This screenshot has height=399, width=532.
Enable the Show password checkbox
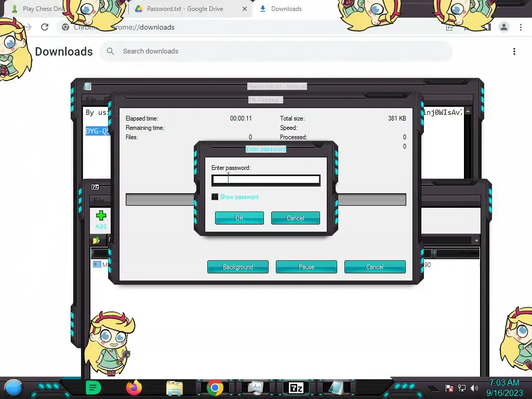[x=215, y=197]
